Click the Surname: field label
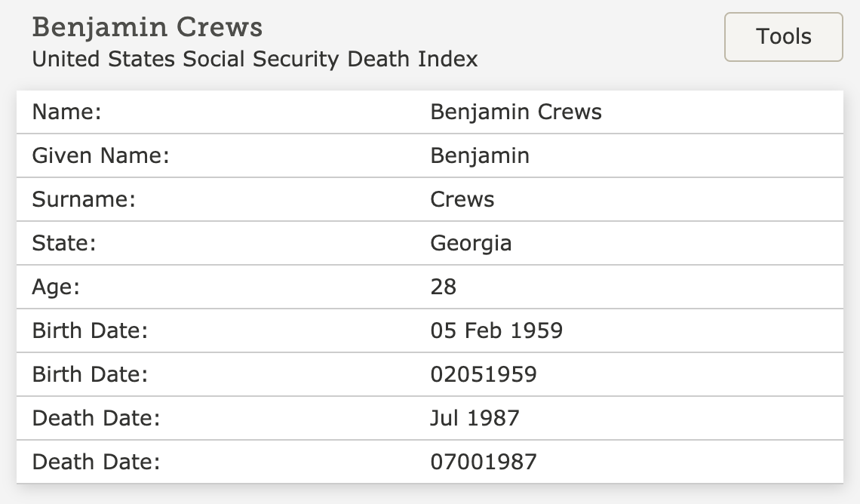The image size is (860, 504). [x=84, y=199]
